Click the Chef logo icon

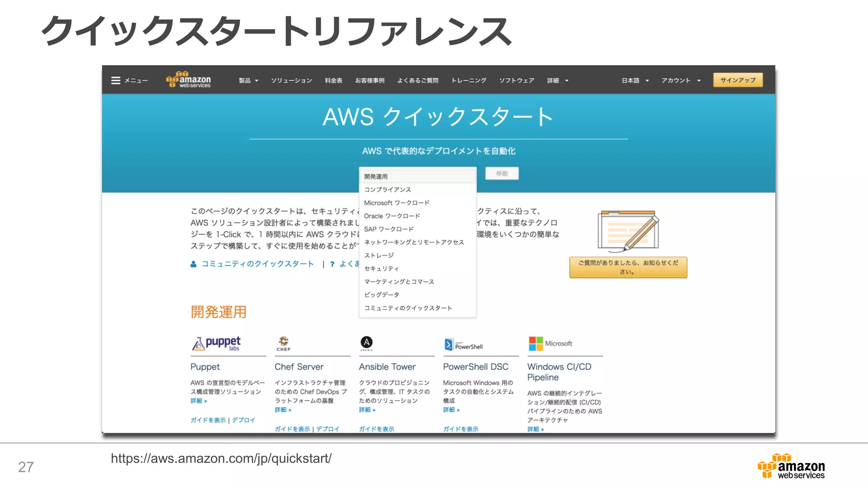coord(284,344)
